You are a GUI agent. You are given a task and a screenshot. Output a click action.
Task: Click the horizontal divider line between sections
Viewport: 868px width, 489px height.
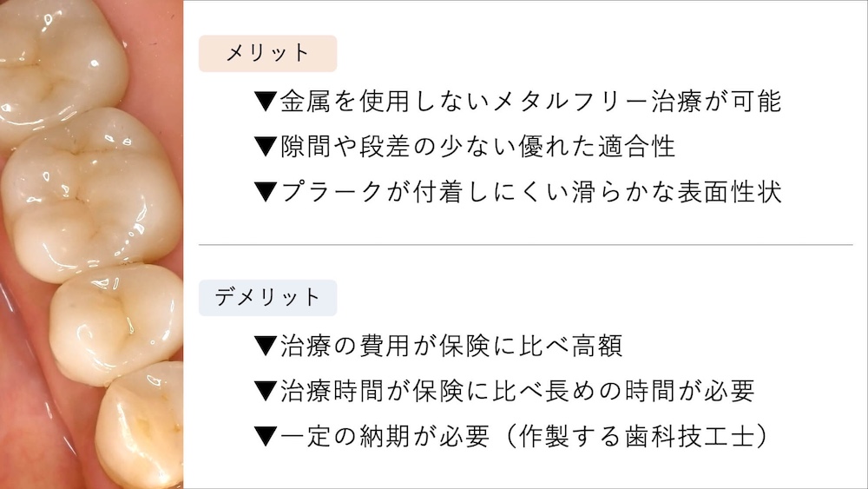525,245
